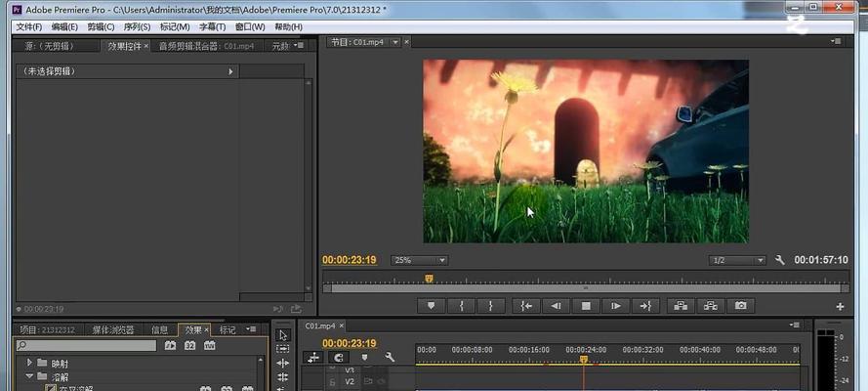Click the Extract button
The width and height of the screenshot is (868, 391).
711,306
